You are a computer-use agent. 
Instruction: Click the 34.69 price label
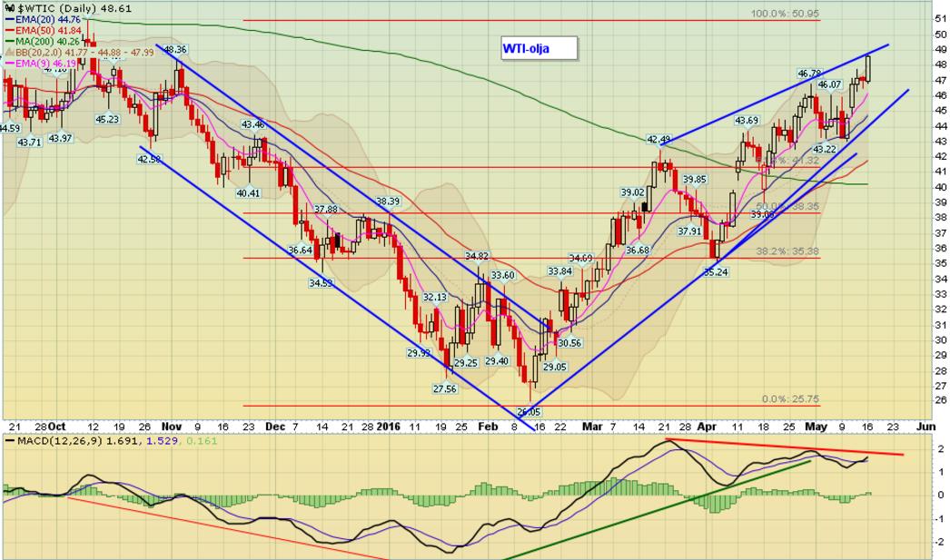coord(580,259)
